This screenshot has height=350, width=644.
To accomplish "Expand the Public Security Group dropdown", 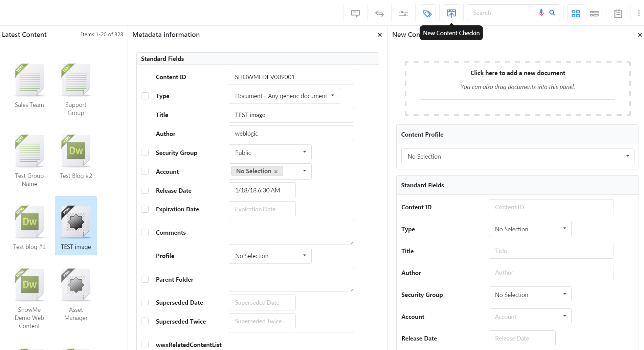I will coord(270,153).
